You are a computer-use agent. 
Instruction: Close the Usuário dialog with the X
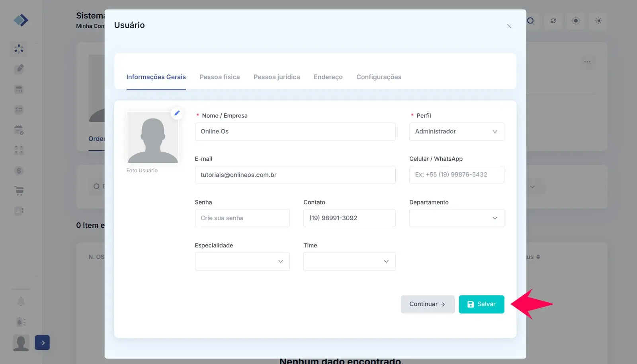(509, 26)
